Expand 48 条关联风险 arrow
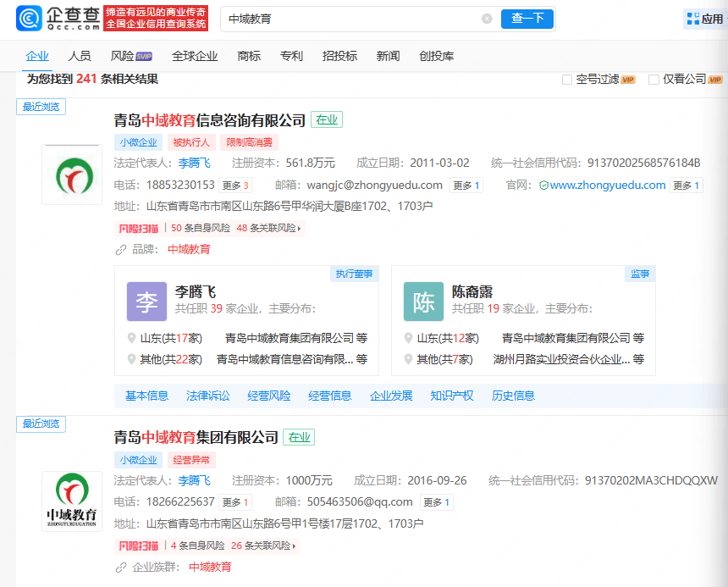The height and width of the screenshot is (587, 728). coord(299,229)
